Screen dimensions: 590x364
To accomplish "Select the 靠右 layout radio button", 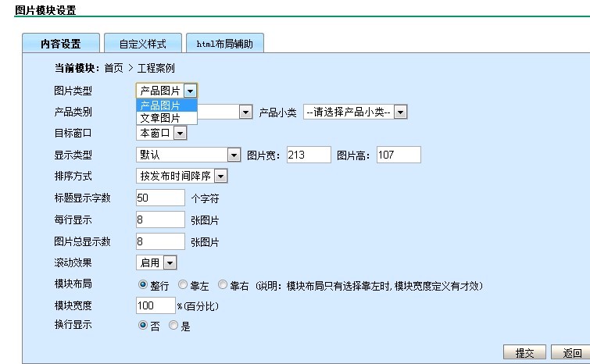I will [223, 285].
